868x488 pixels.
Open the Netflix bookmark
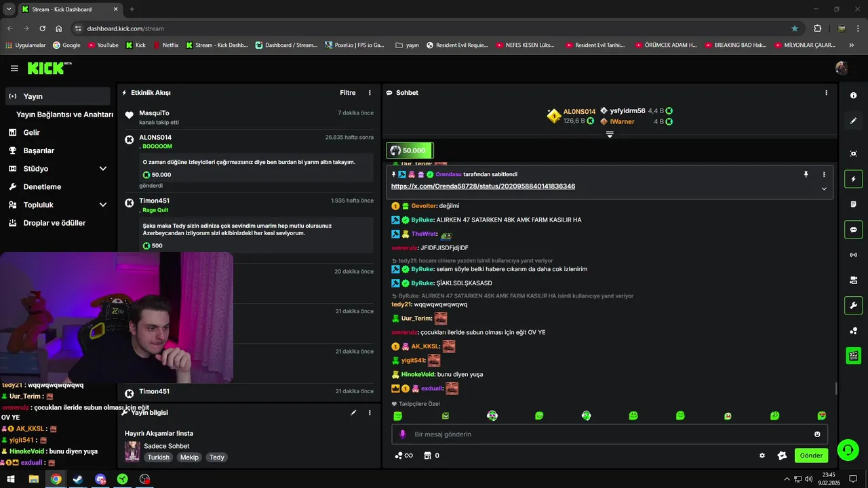[x=166, y=45]
